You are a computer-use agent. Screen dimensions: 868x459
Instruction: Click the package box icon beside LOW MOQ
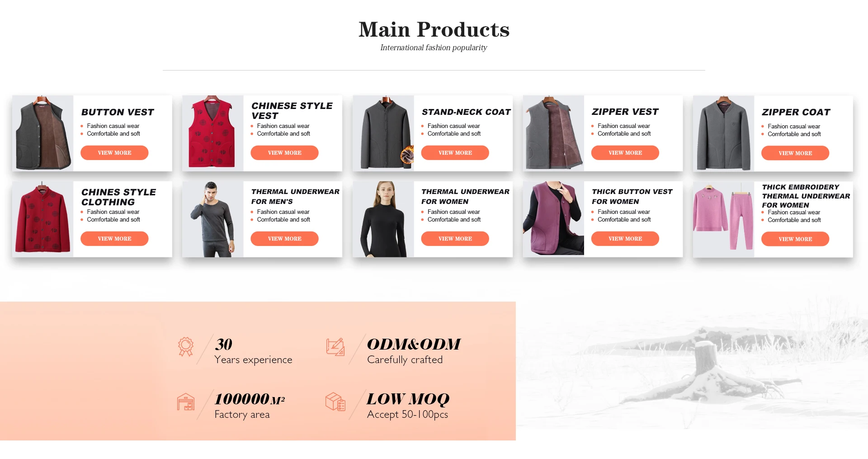(x=335, y=402)
